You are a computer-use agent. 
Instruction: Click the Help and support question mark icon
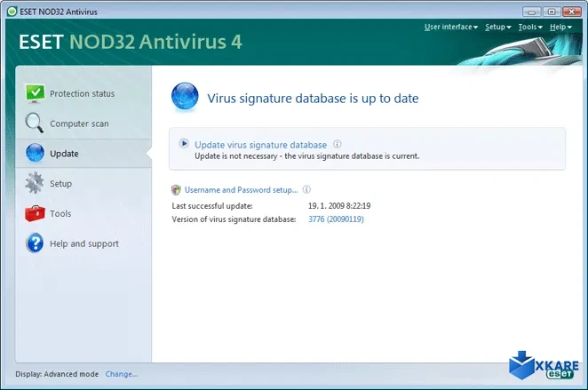coord(35,243)
